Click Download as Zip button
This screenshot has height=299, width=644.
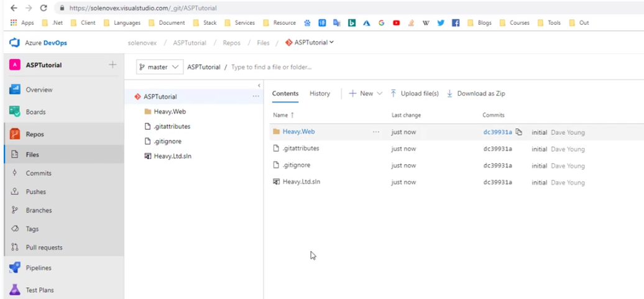click(476, 93)
